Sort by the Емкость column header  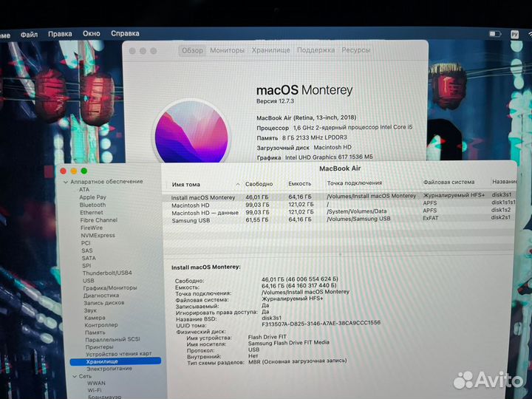(x=299, y=183)
